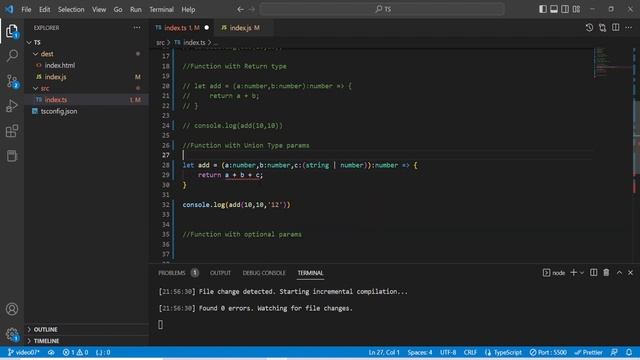640x360 pixels.
Task: Click the Port: 5500 live server item
Action: pos(548,352)
